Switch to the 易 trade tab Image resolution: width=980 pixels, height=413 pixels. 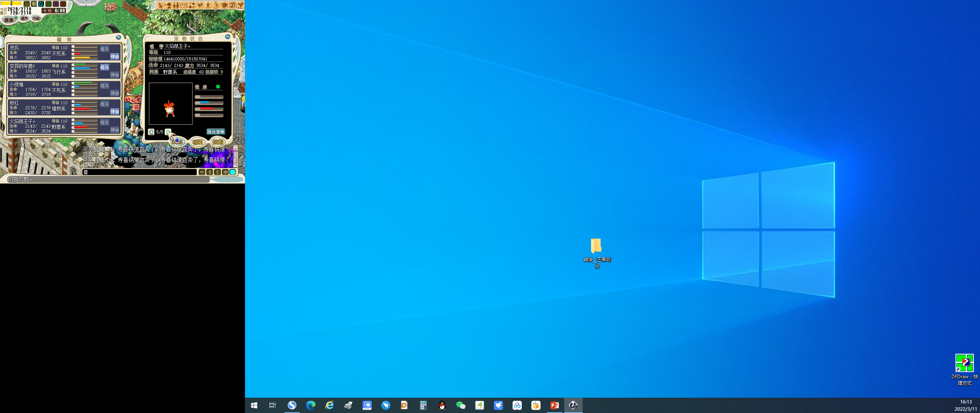[56, 4]
